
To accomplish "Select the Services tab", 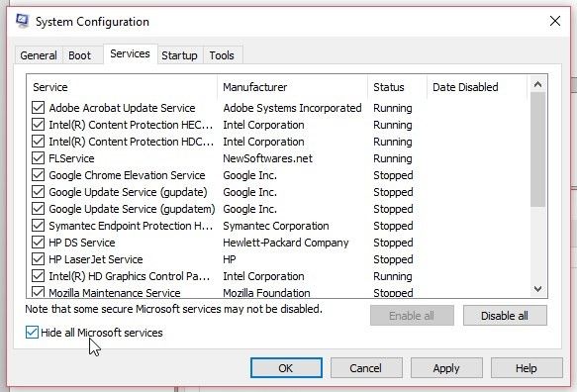I will (130, 53).
